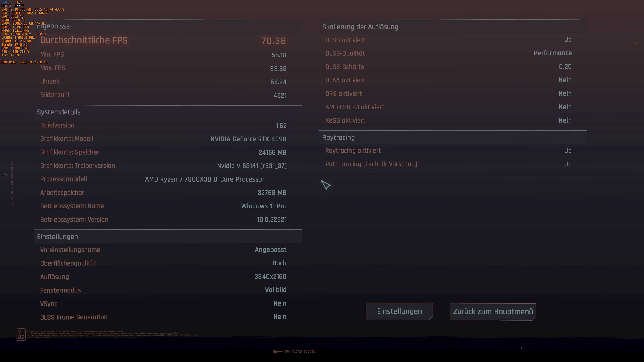Select the Ergebnisse section header
This screenshot has width=644, height=362.
point(53,26)
